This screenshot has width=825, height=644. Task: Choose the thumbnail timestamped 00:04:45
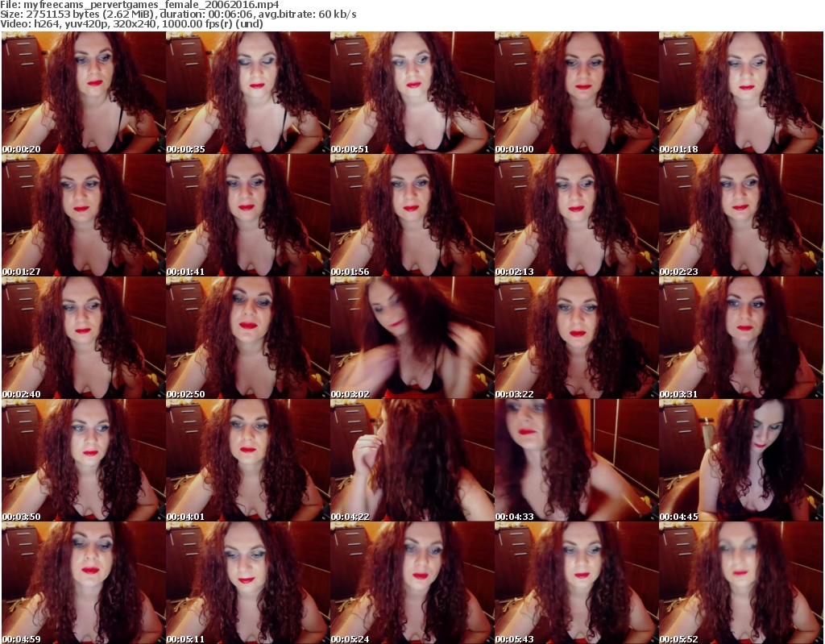(x=741, y=460)
